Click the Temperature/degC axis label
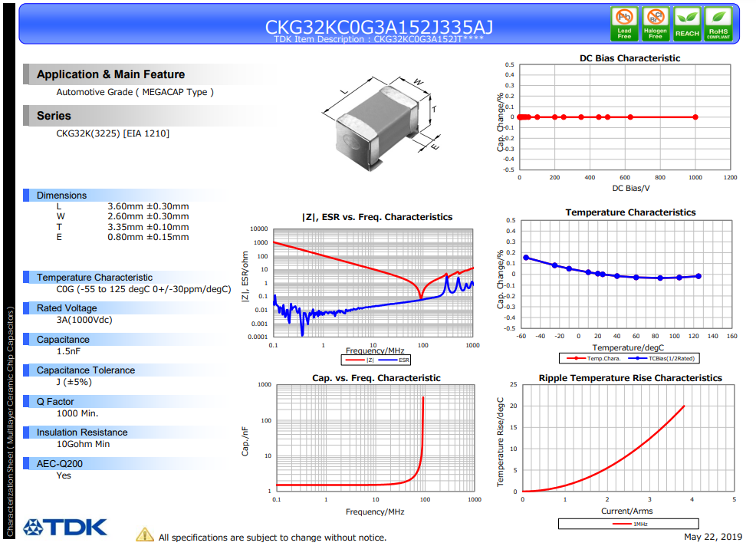 (x=628, y=347)
